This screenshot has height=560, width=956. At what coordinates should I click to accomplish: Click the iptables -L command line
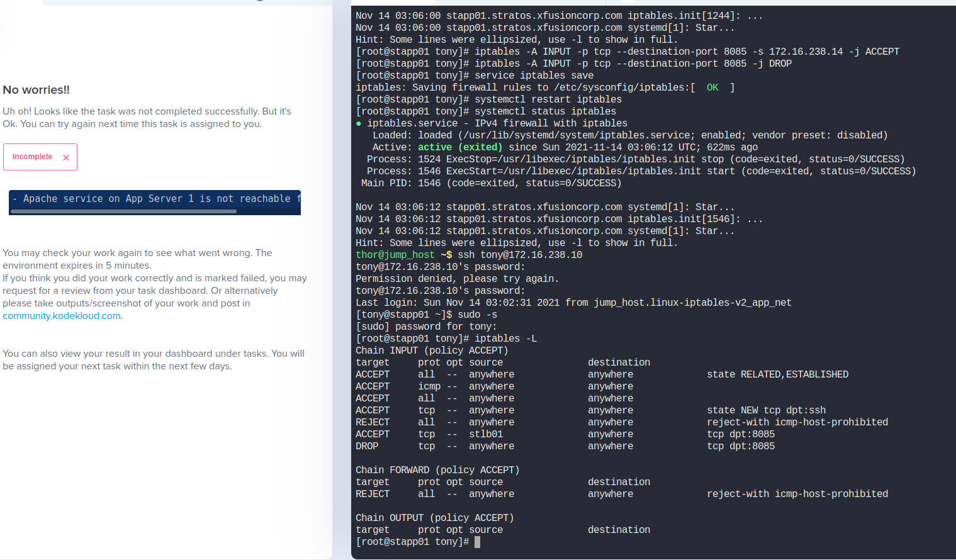tap(446, 339)
